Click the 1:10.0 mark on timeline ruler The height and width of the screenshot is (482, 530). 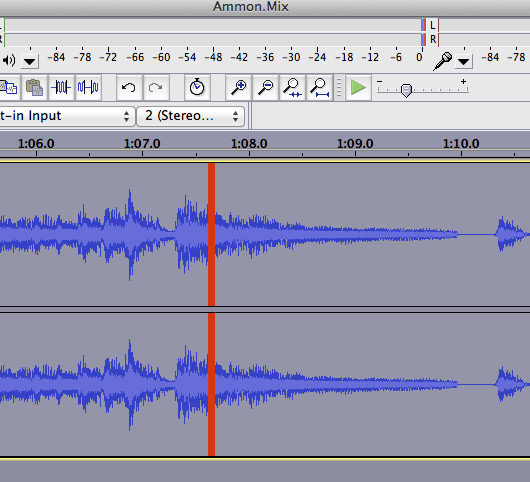[461, 144]
